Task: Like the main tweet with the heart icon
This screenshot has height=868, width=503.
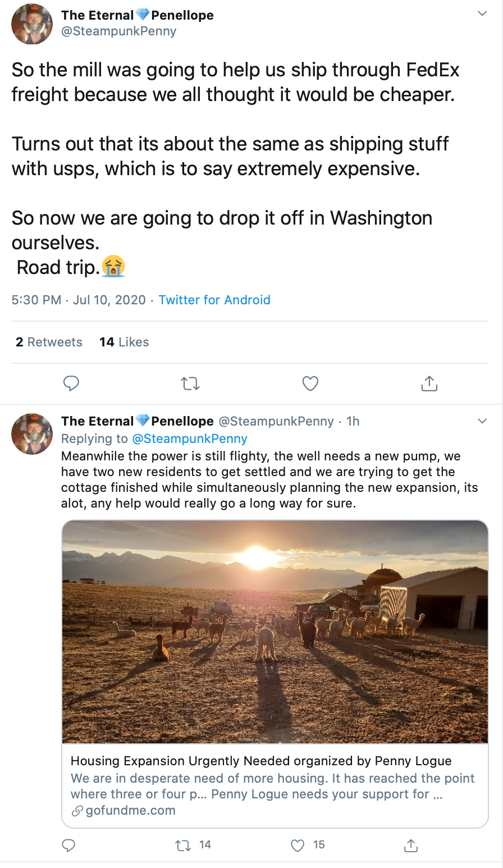Action: 310,383
